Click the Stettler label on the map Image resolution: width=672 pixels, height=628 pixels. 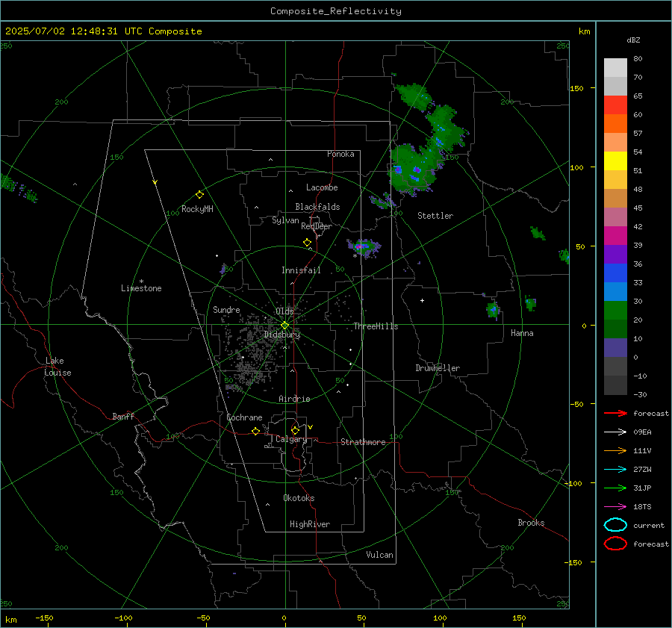click(x=435, y=216)
